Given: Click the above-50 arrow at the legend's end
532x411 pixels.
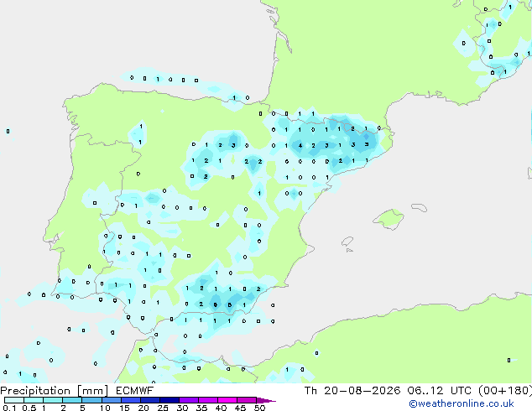Looking at the screenshot, I should (266, 400).
